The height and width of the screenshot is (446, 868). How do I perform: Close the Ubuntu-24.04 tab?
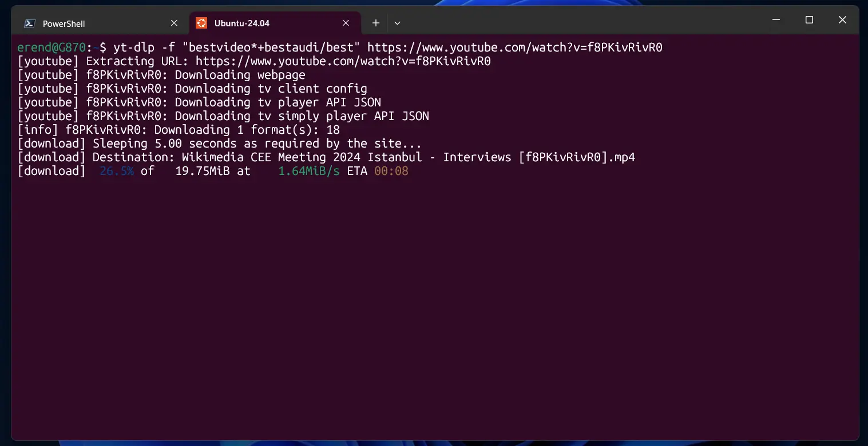[x=346, y=23]
